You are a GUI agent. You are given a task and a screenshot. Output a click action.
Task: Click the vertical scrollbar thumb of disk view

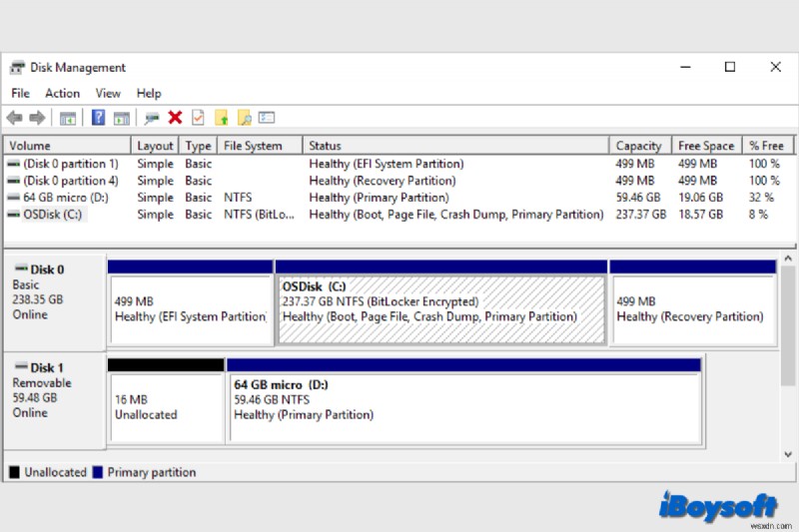pos(788,325)
